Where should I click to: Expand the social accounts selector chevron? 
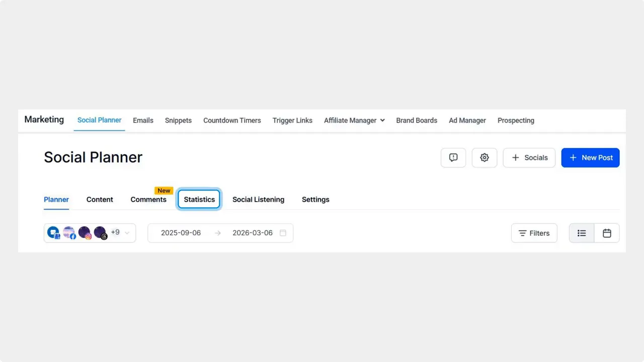pyautogui.click(x=127, y=233)
